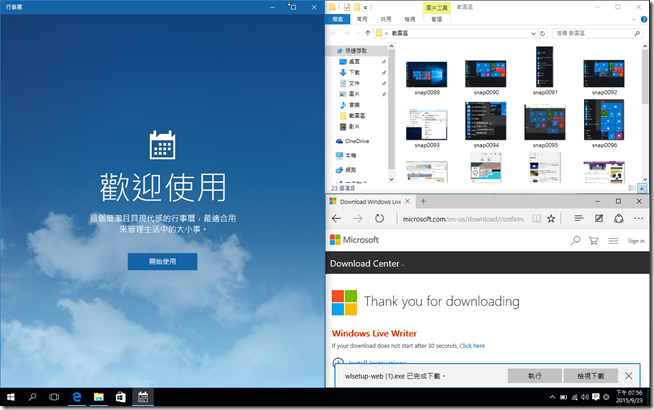The width and height of the screenshot is (654, 410).
Task: Refresh the page in Edge
Action: pos(379,219)
